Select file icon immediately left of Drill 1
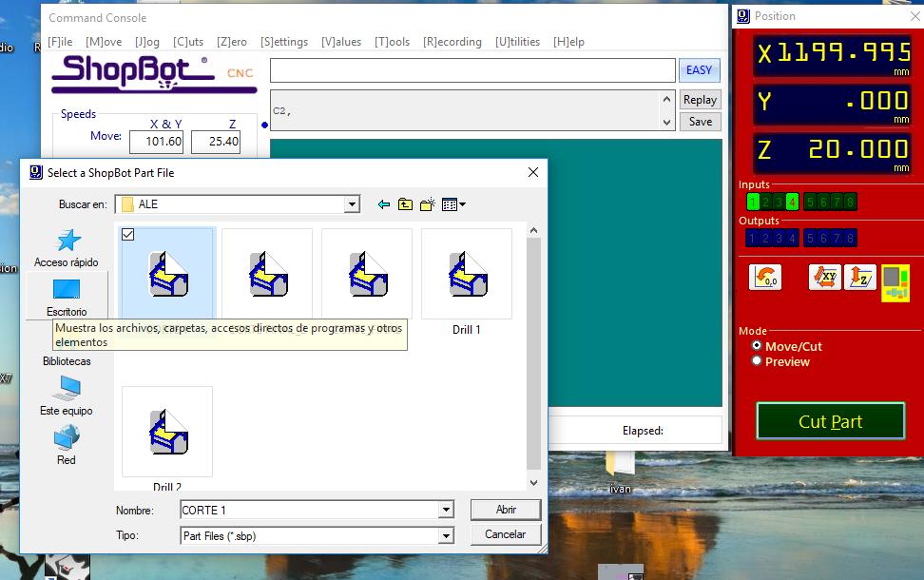This screenshot has width=924, height=580. pyautogui.click(x=368, y=274)
